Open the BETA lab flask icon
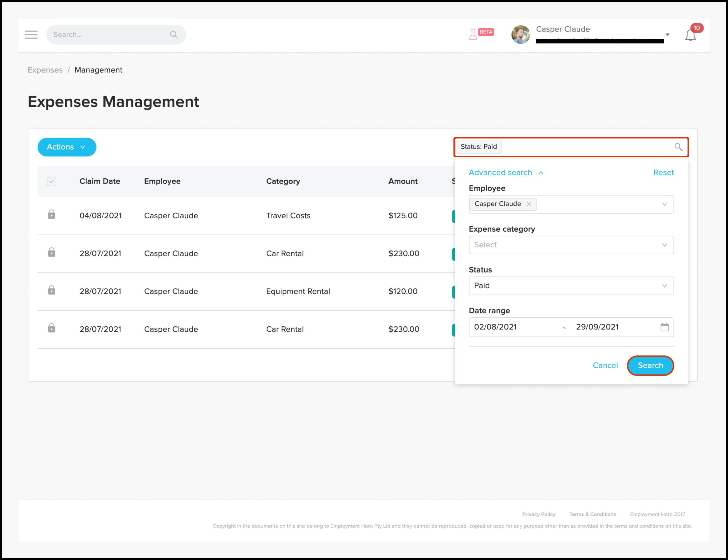Image resolution: width=728 pixels, height=560 pixels. pos(473,35)
